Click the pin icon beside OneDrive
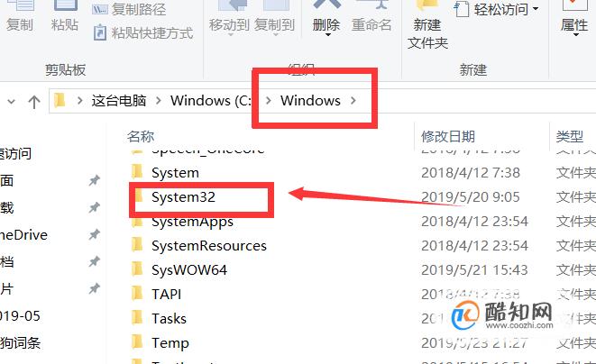This screenshot has height=364, width=596. [94, 234]
